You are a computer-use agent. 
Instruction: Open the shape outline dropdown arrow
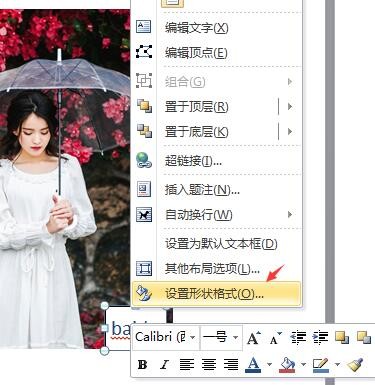tap(337, 365)
